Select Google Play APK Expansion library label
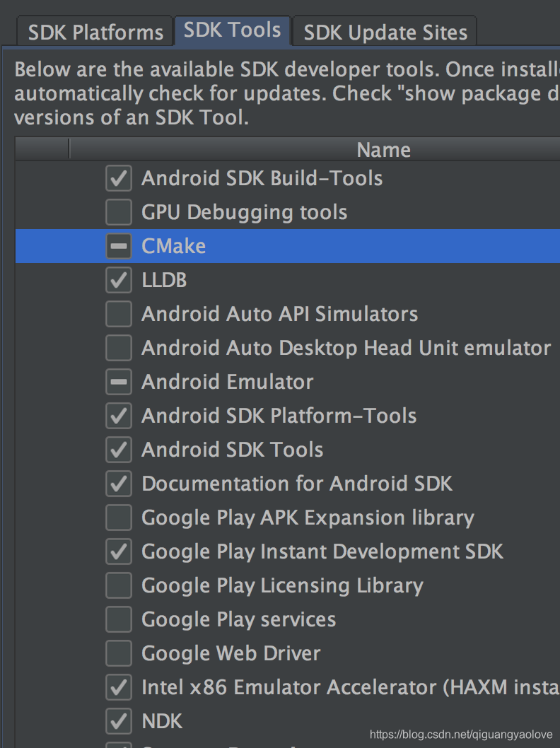560x748 pixels. [308, 518]
